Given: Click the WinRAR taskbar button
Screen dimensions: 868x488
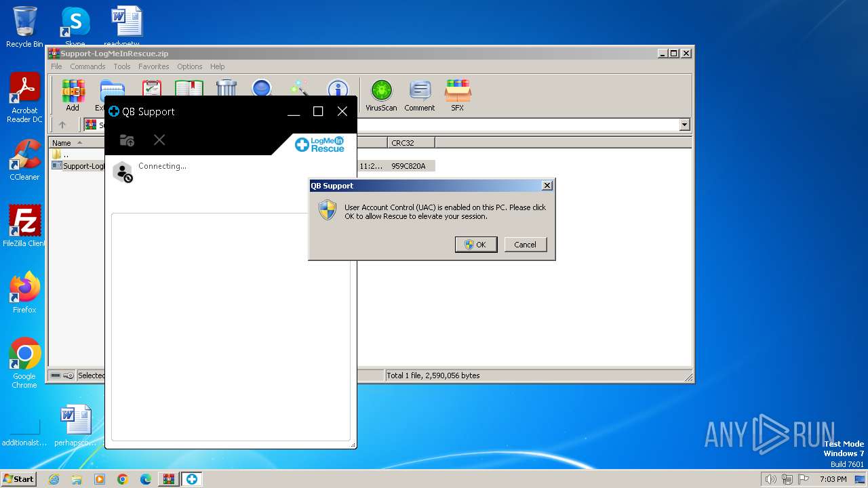Looking at the screenshot, I should (x=168, y=479).
